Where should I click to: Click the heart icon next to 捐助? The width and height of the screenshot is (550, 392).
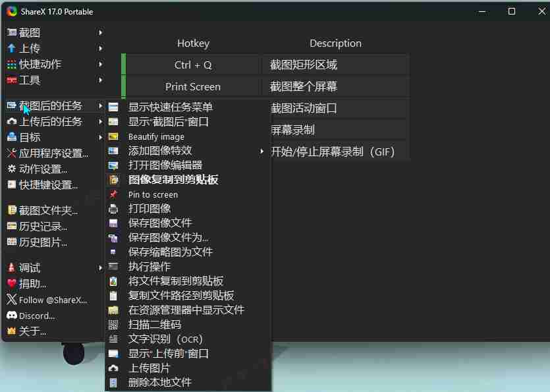point(11,283)
